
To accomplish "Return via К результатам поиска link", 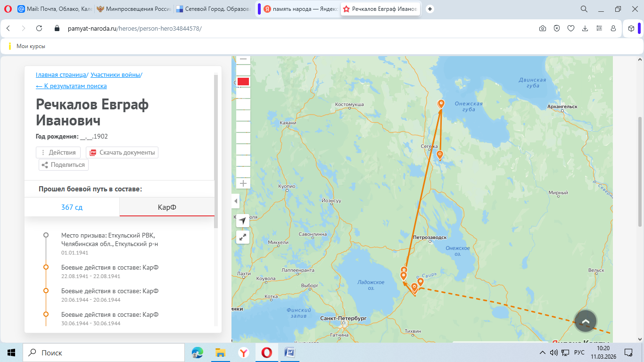I will tap(71, 86).
